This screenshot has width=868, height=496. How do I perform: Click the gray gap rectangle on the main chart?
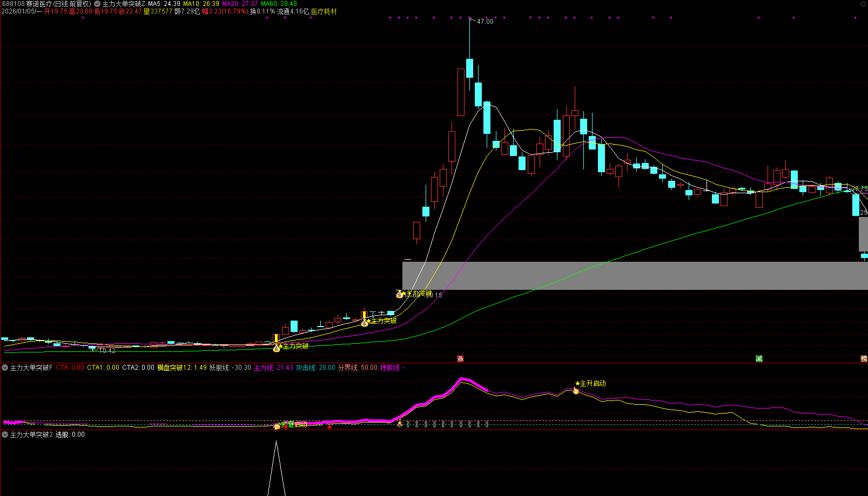635,275
